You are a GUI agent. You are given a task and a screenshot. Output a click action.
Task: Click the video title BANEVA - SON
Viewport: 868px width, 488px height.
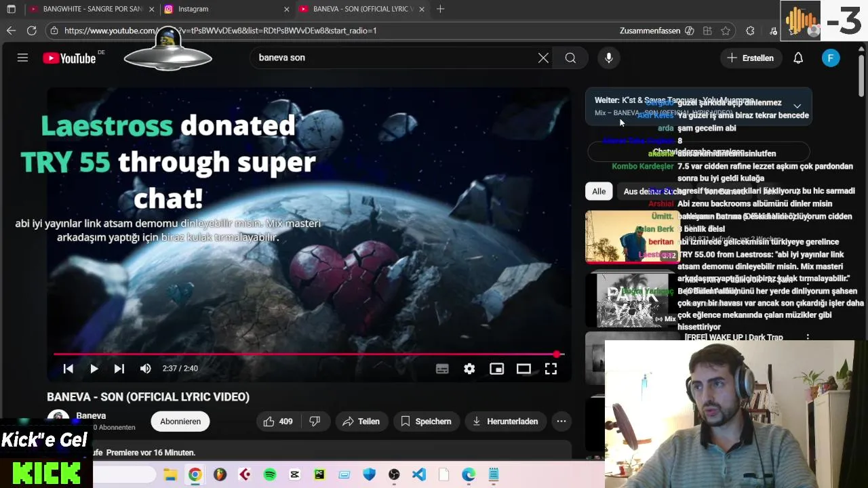coord(148,397)
